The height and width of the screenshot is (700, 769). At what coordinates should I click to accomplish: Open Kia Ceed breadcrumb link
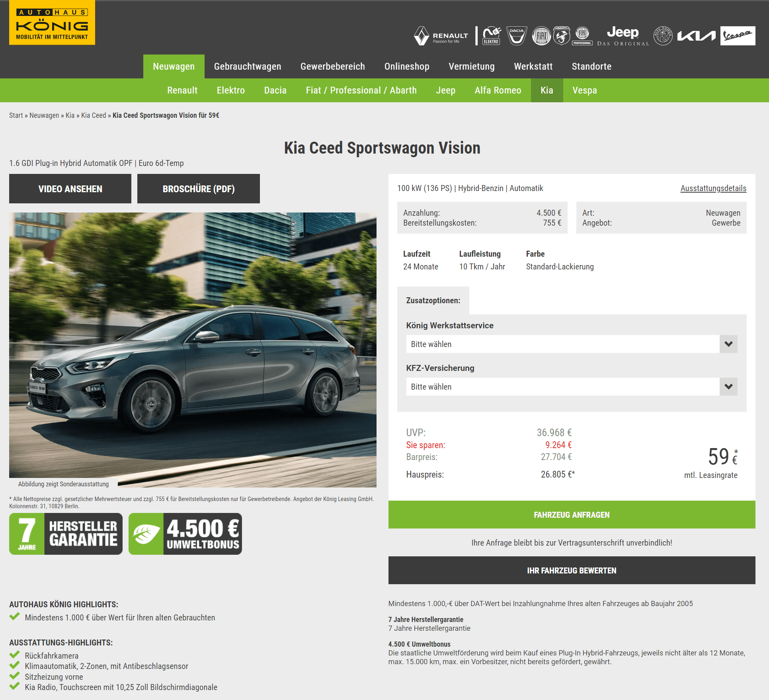[x=94, y=115]
